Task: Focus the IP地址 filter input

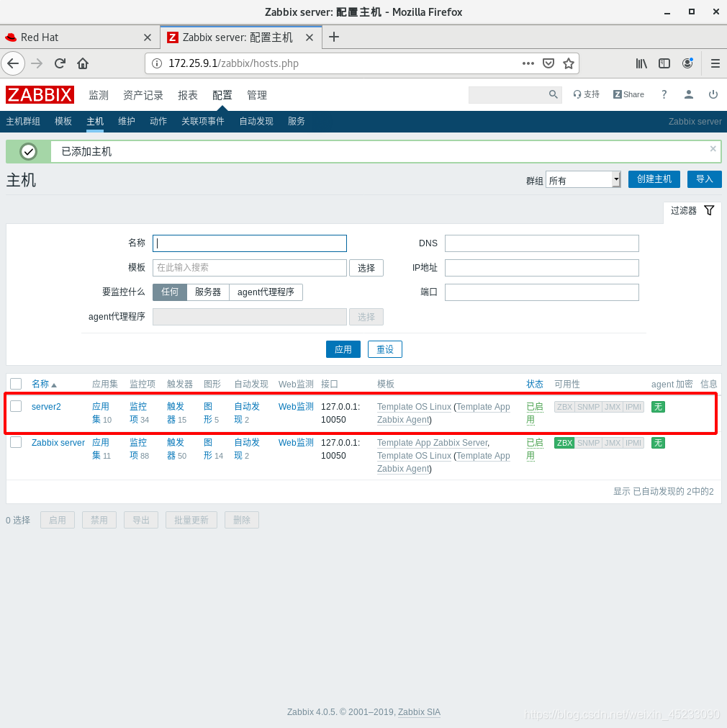Action: point(542,268)
